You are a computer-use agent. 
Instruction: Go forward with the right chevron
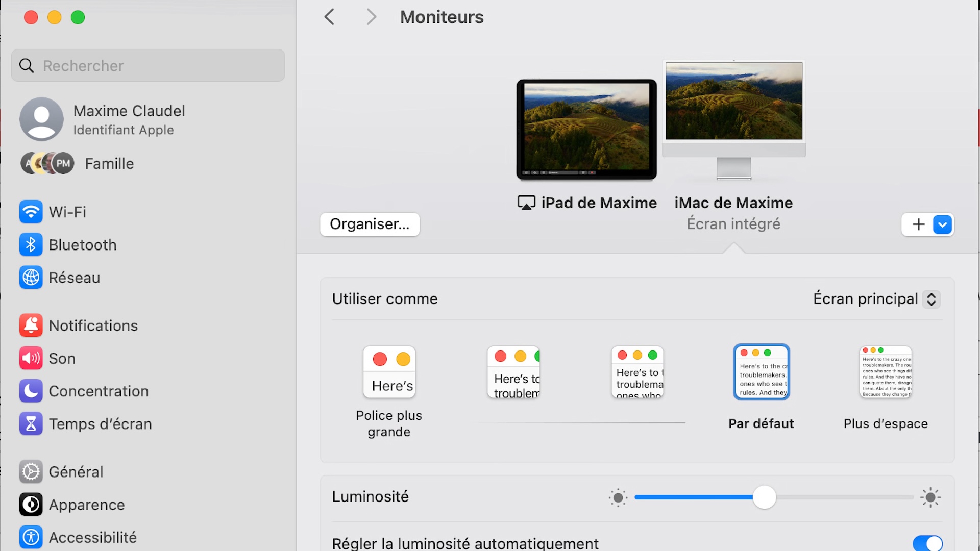(372, 17)
